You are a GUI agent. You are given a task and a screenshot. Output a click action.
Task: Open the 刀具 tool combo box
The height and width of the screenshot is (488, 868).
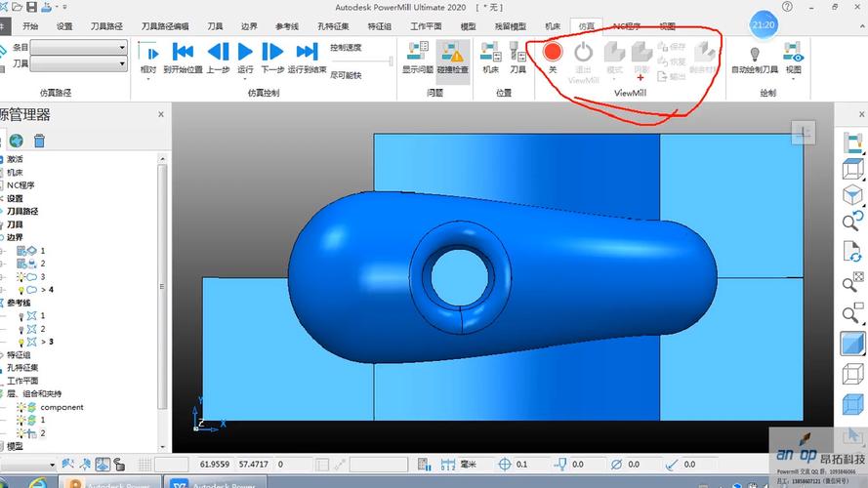79,64
